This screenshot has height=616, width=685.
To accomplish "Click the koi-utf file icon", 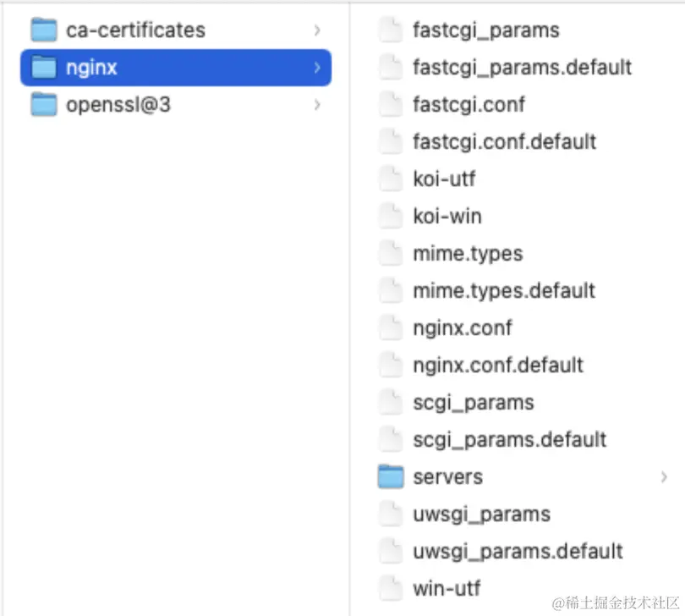I will 391,179.
